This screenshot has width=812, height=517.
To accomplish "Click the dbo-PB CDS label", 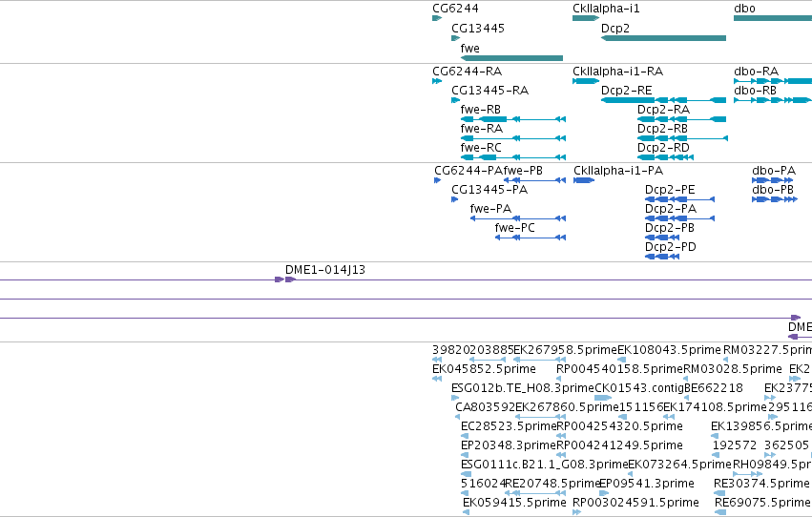I will pos(773,190).
